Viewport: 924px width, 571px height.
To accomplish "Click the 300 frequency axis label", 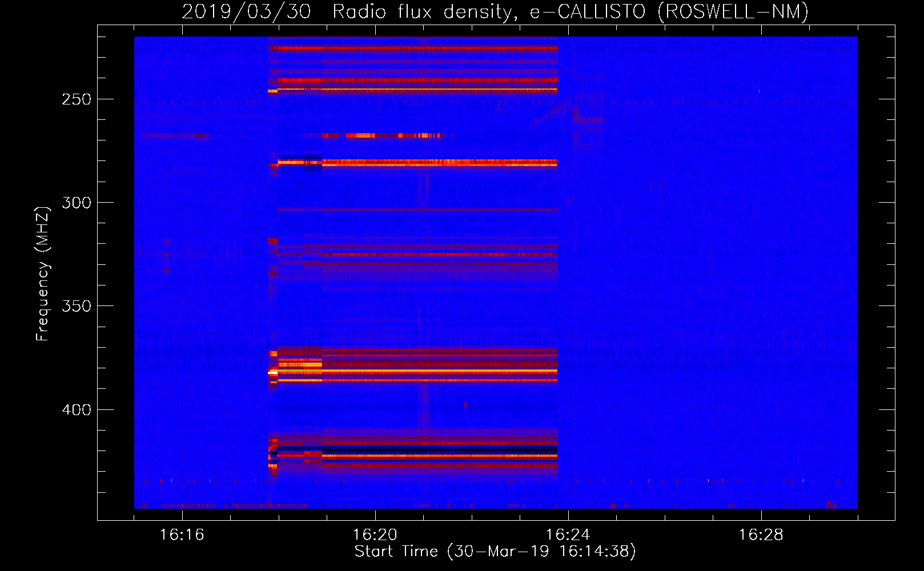I will [x=77, y=203].
